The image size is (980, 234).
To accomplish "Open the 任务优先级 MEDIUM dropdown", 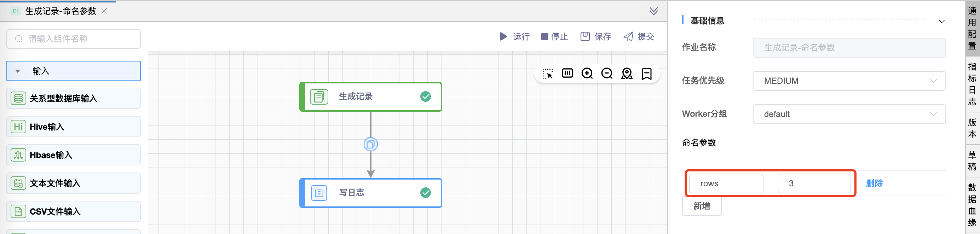I will click(x=849, y=81).
